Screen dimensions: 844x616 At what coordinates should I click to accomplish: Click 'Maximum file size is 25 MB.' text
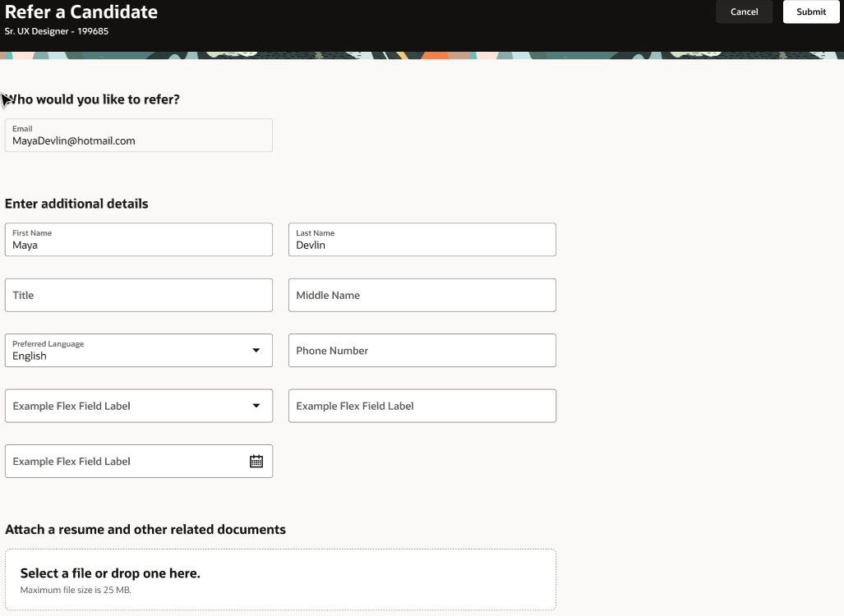pos(76,591)
